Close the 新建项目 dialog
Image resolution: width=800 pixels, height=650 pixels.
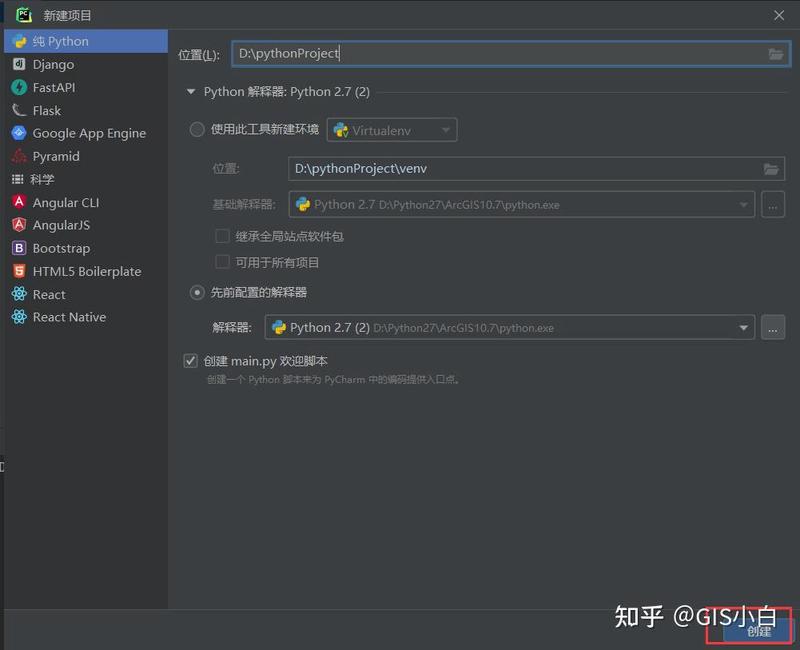[779, 15]
